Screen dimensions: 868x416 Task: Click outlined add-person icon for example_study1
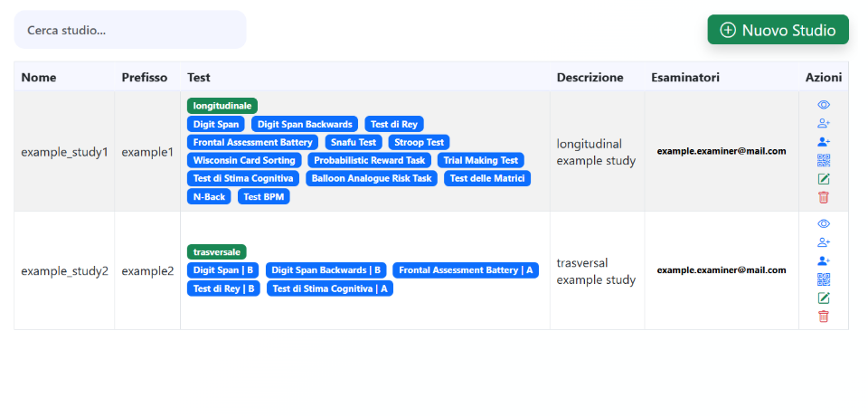[x=824, y=124]
